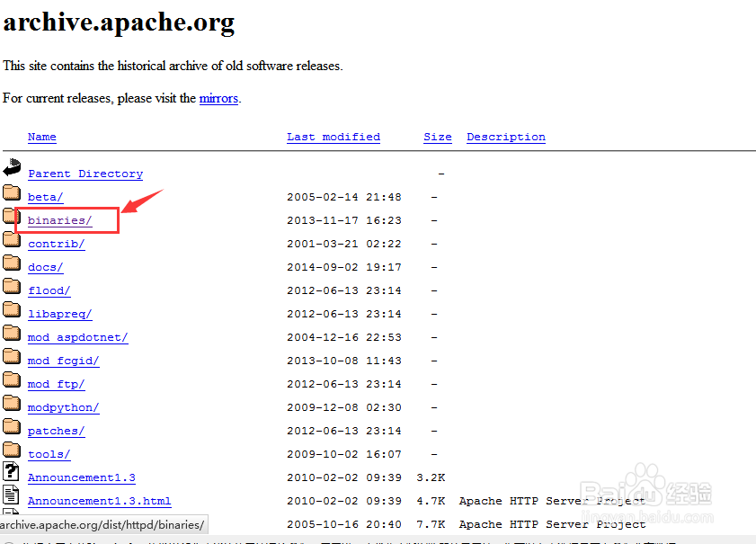Open the mod_fcgid/ folder link
756x544 pixels.
(64, 361)
